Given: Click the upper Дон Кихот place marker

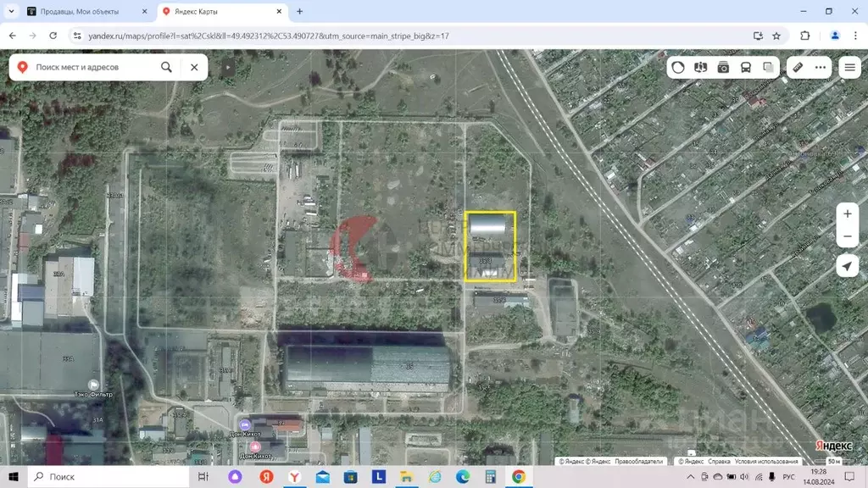Looking at the screenshot, I should pyautogui.click(x=245, y=425).
